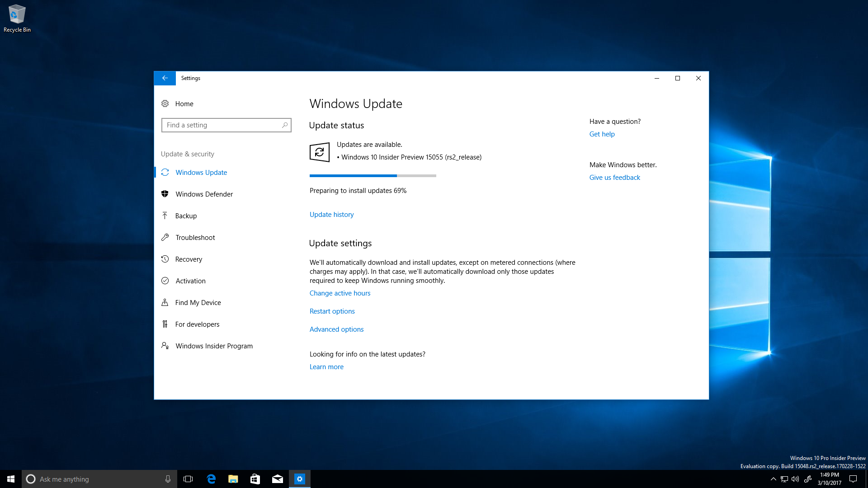Click the Ask me anything search box
Image resolution: width=868 pixels, height=488 pixels.
(99, 479)
